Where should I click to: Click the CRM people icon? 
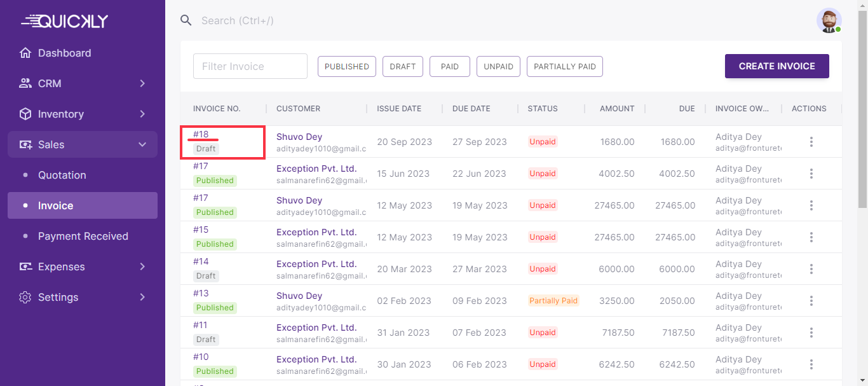pos(25,83)
